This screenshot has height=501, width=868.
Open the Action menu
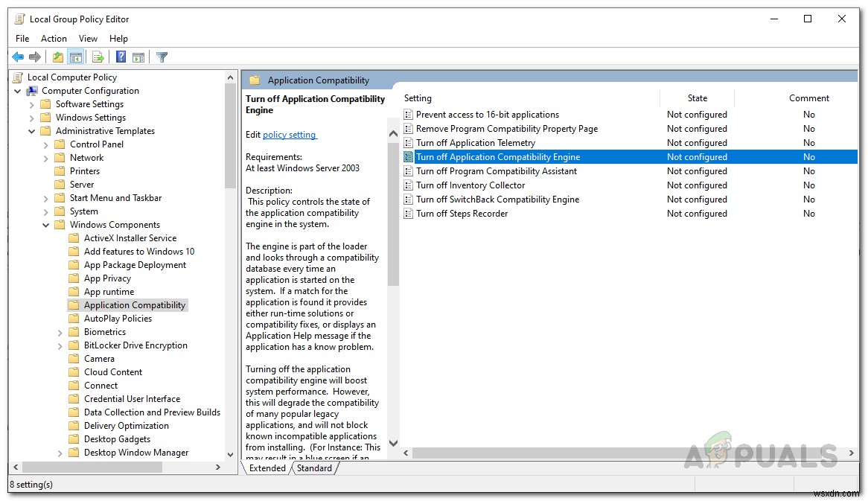coord(54,38)
